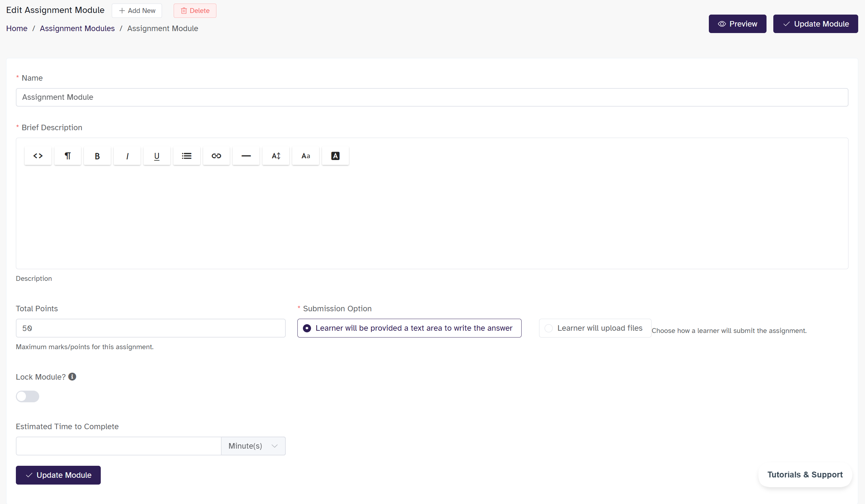Toggle bold formatting in description editor
The width and height of the screenshot is (865, 504).
pyautogui.click(x=97, y=156)
